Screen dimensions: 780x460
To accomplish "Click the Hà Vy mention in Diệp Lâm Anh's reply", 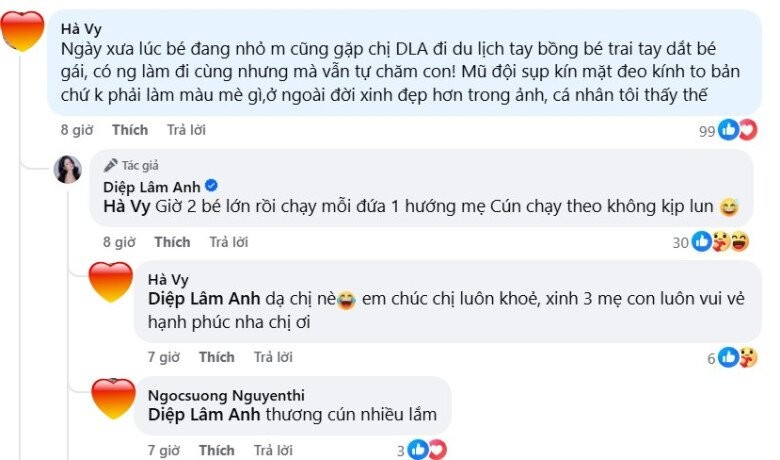I will [125, 207].
